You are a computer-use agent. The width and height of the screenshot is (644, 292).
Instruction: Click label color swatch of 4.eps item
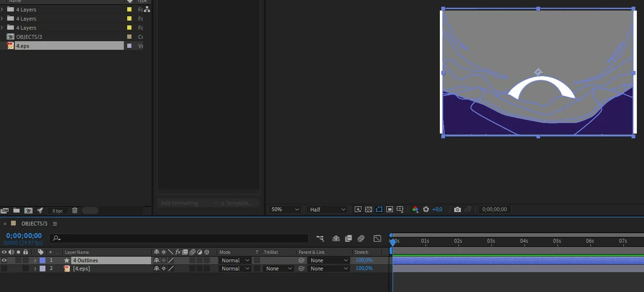click(129, 46)
